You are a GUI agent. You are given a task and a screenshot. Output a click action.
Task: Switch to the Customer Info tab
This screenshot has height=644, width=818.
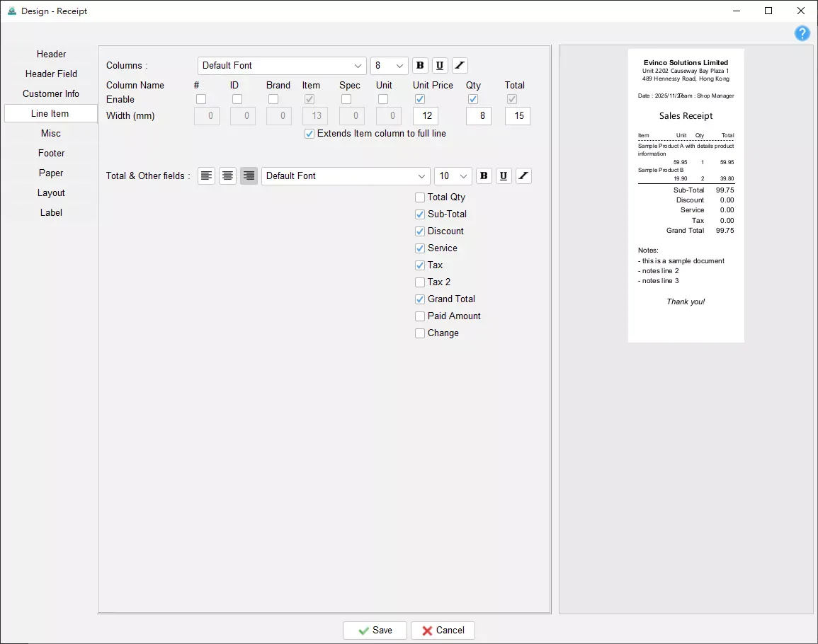coord(51,94)
